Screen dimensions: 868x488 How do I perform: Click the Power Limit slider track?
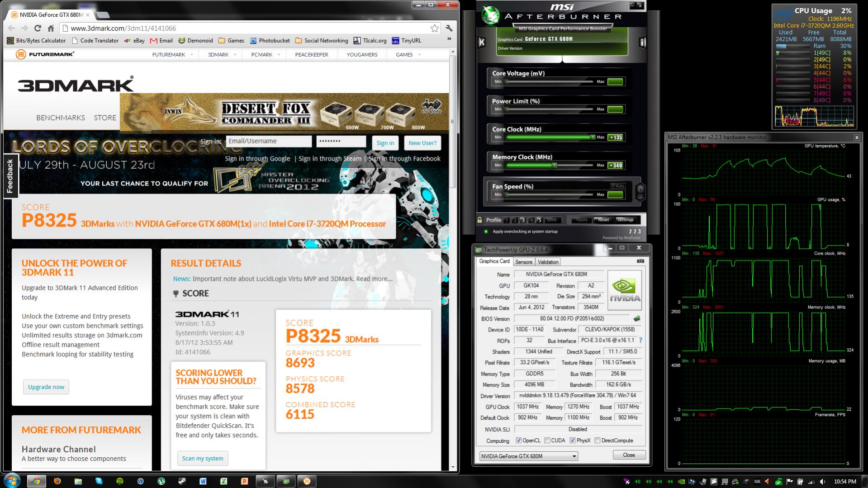tap(550, 109)
